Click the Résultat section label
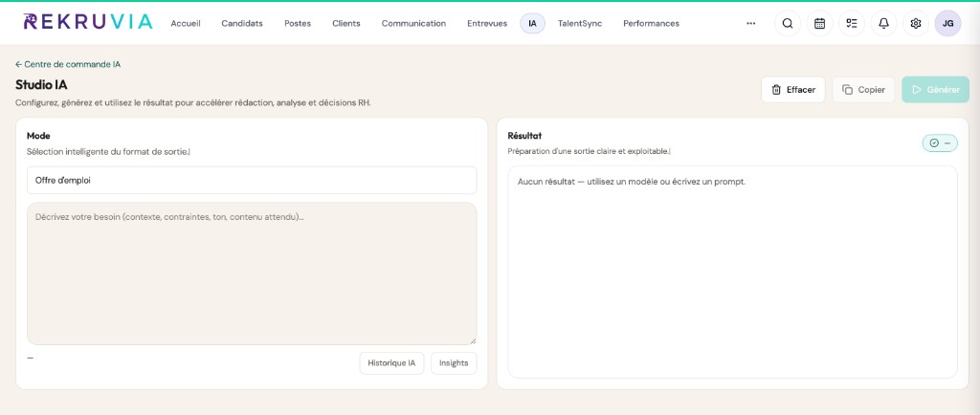Image resolution: width=980 pixels, height=415 pixels. tap(525, 136)
